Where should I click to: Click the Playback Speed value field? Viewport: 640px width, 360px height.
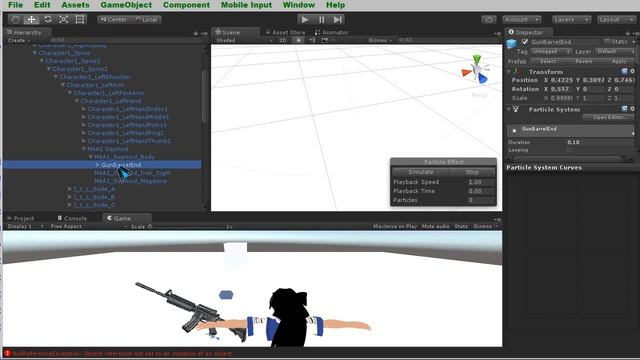481,182
